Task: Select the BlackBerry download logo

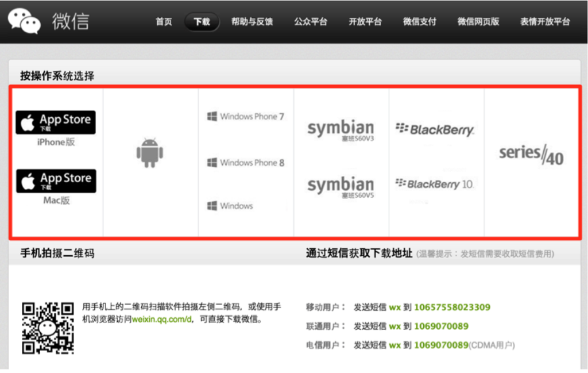Action: [435, 129]
